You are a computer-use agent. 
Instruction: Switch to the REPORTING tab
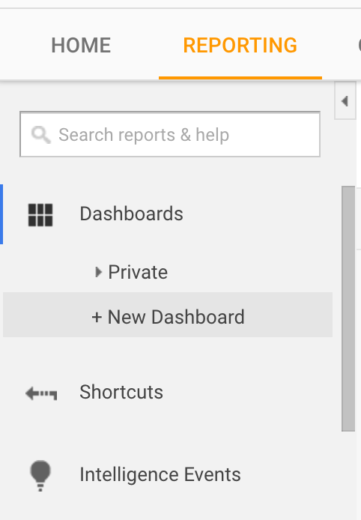pos(240,45)
